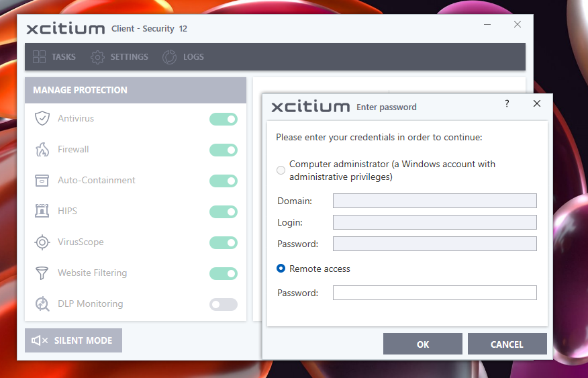Viewport: 588px width, 378px height.
Task: Cancel the Enter password dialog
Action: (507, 344)
